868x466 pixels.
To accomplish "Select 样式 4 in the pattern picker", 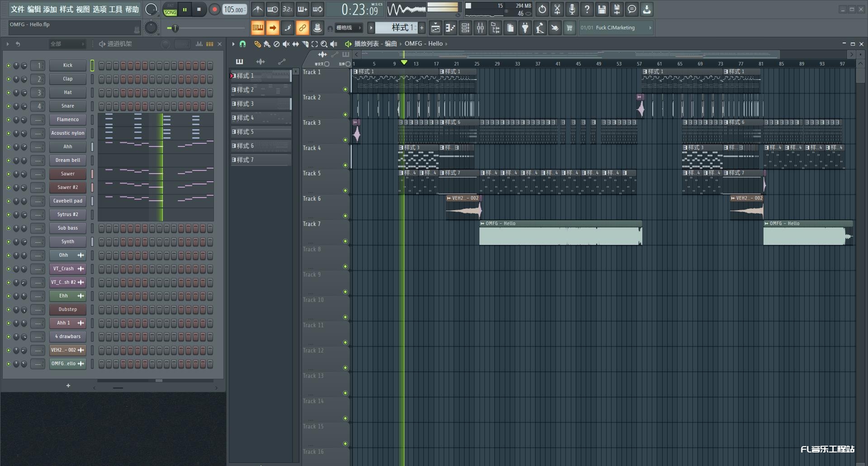I will [x=261, y=118].
